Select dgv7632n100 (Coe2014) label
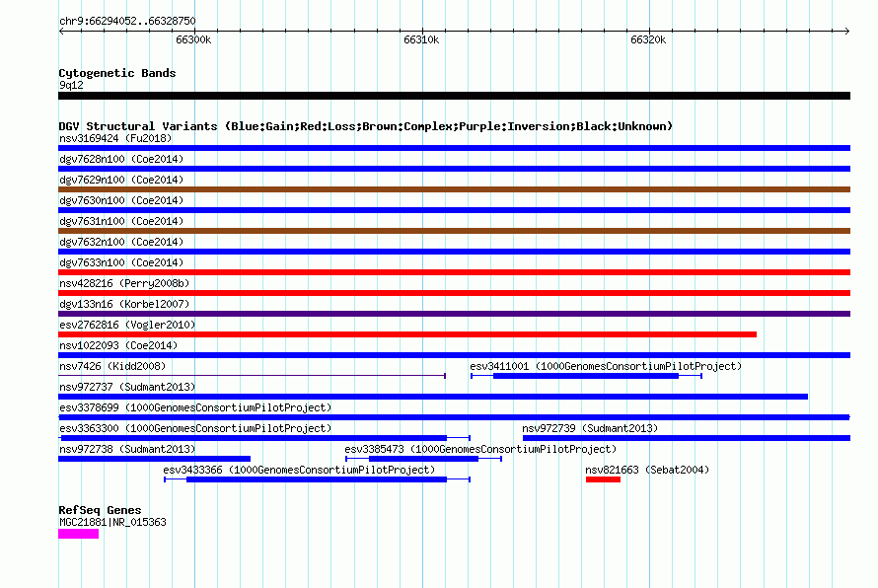The height and width of the screenshot is (588, 878). tap(121, 242)
